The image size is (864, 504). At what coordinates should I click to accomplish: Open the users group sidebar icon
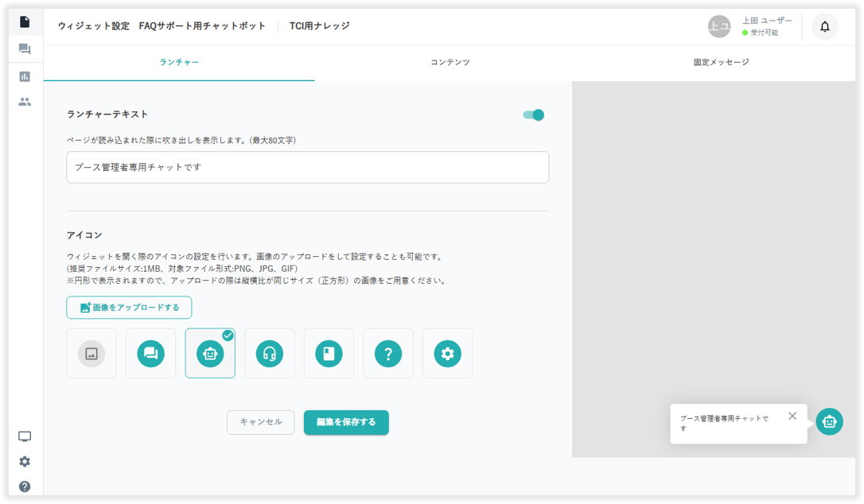pyautogui.click(x=25, y=102)
